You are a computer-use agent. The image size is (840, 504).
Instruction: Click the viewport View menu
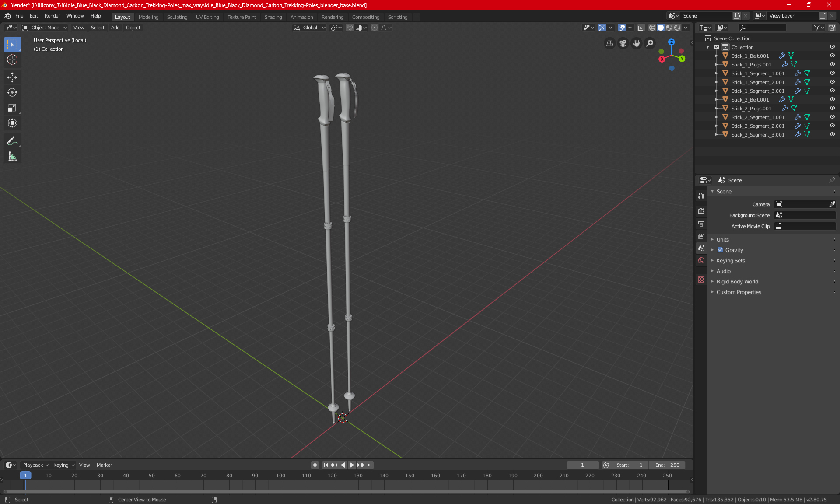79,28
